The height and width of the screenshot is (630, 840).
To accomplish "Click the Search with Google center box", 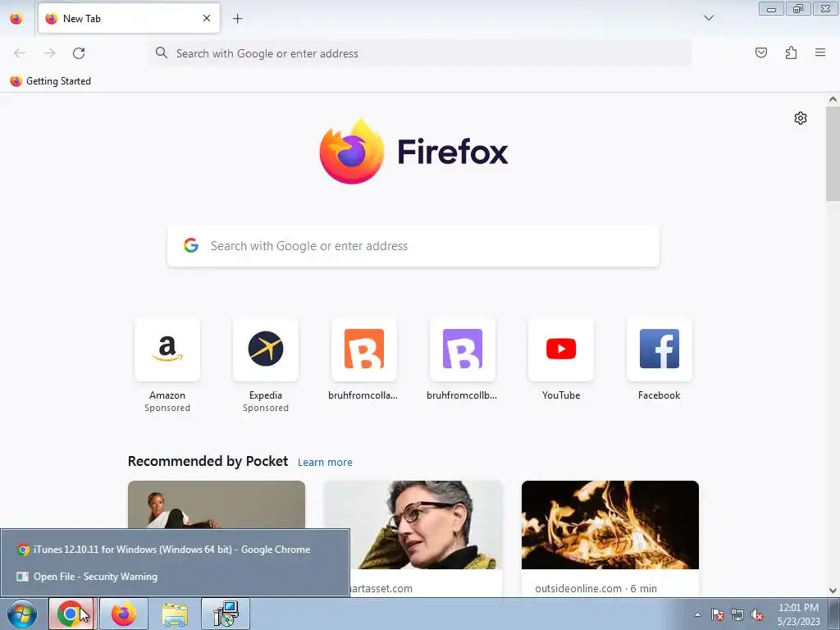I will [413, 246].
